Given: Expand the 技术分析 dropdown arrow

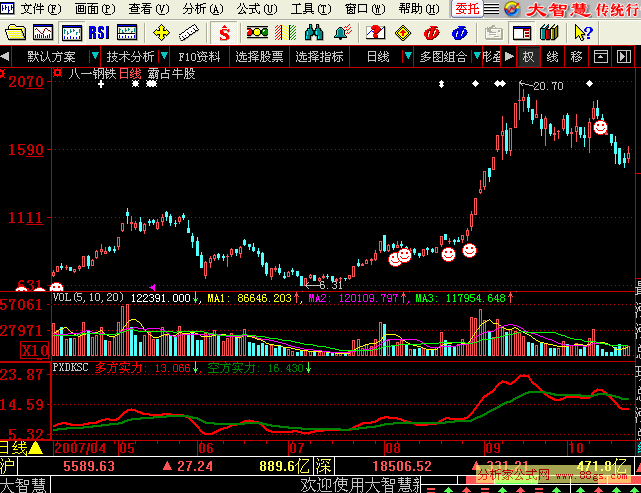Looking at the screenshot, I should [x=164, y=55].
